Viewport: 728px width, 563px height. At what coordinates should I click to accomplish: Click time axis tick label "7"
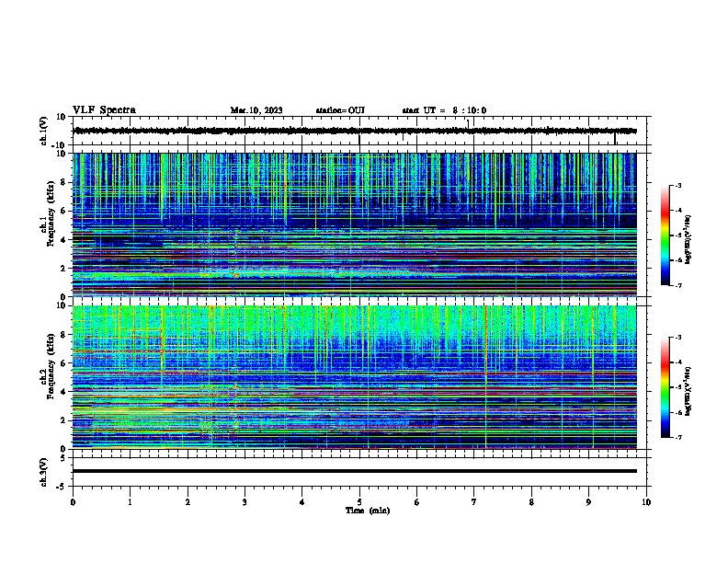[x=474, y=502]
